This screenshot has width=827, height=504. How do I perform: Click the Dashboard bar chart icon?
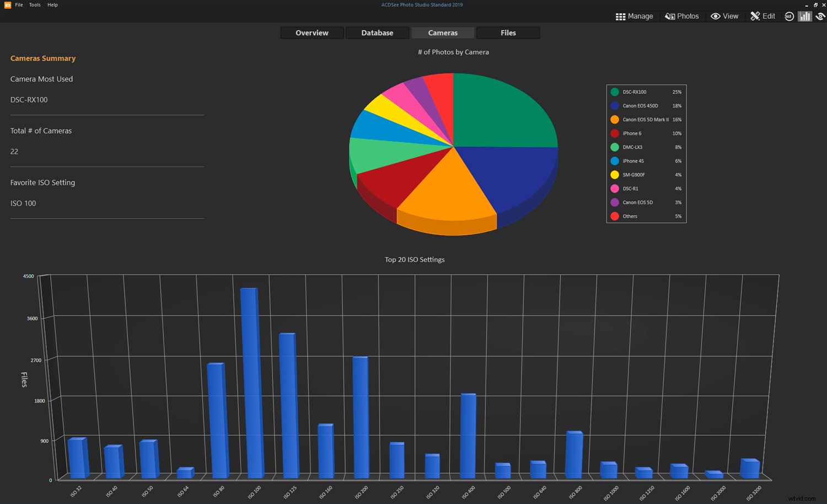click(x=805, y=16)
